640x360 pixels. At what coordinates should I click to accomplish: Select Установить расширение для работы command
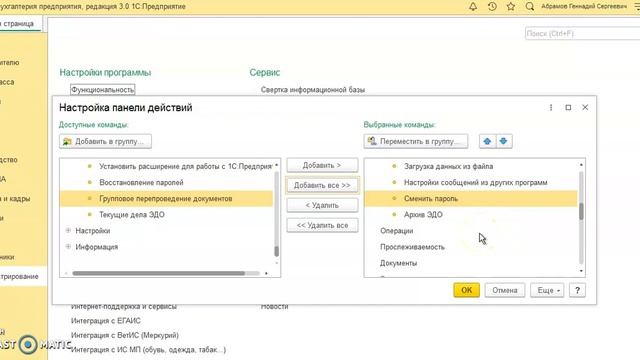[166, 166]
